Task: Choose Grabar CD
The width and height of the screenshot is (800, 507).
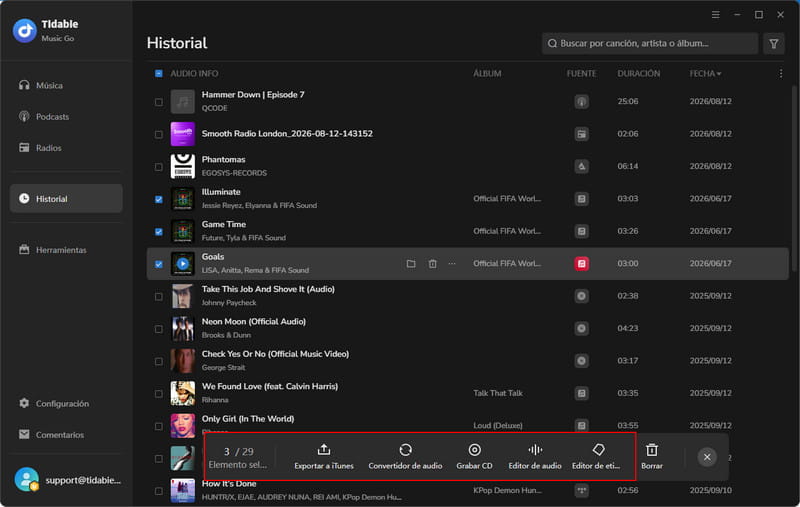Action: (x=474, y=457)
